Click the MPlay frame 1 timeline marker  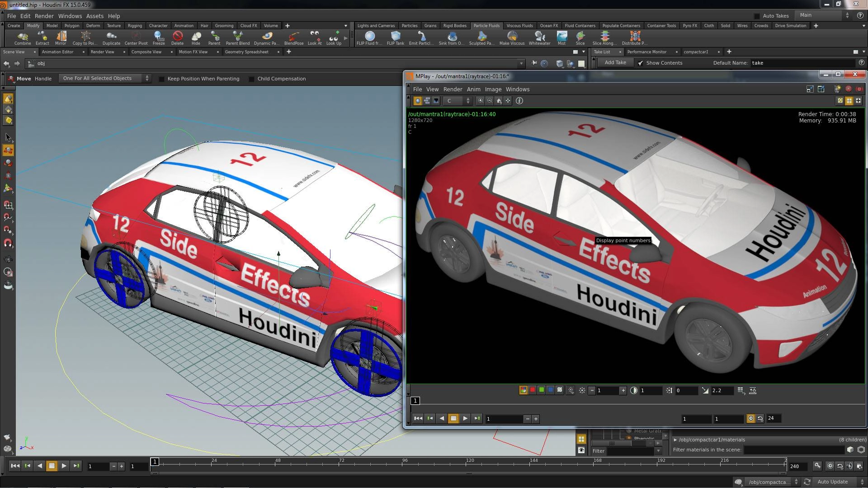tap(415, 401)
